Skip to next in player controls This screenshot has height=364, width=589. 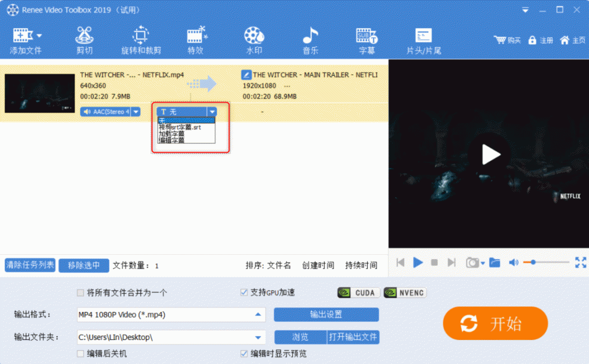[452, 262]
